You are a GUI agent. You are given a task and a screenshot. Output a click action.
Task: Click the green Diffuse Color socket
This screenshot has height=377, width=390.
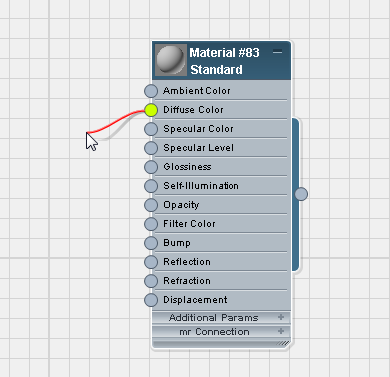[x=151, y=110]
